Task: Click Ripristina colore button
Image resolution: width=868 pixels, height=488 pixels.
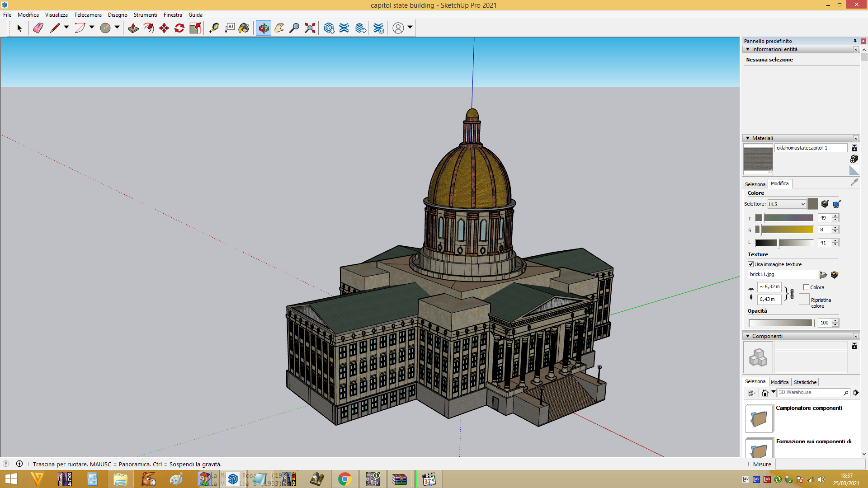Action: click(x=804, y=300)
